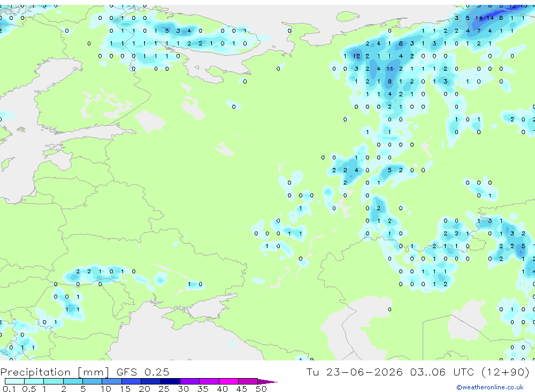
Task: Click the date 'Tu 23-06-2026'
Action: click(x=355, y=372)
